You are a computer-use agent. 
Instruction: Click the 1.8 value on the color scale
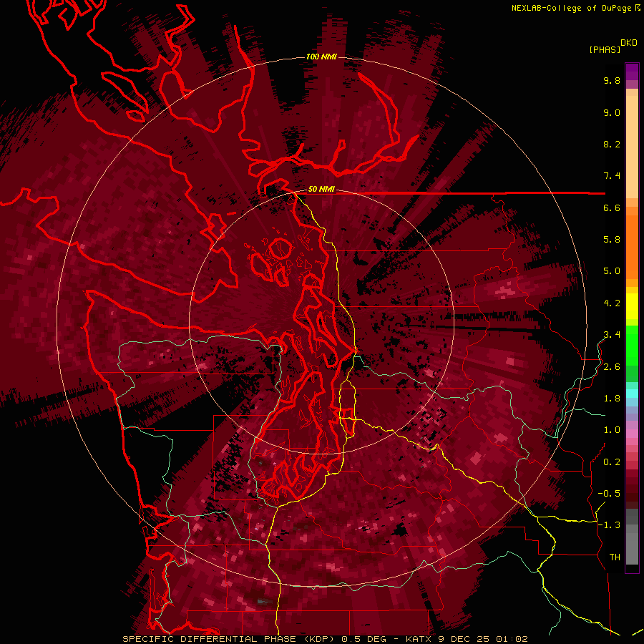coord(612,399)
